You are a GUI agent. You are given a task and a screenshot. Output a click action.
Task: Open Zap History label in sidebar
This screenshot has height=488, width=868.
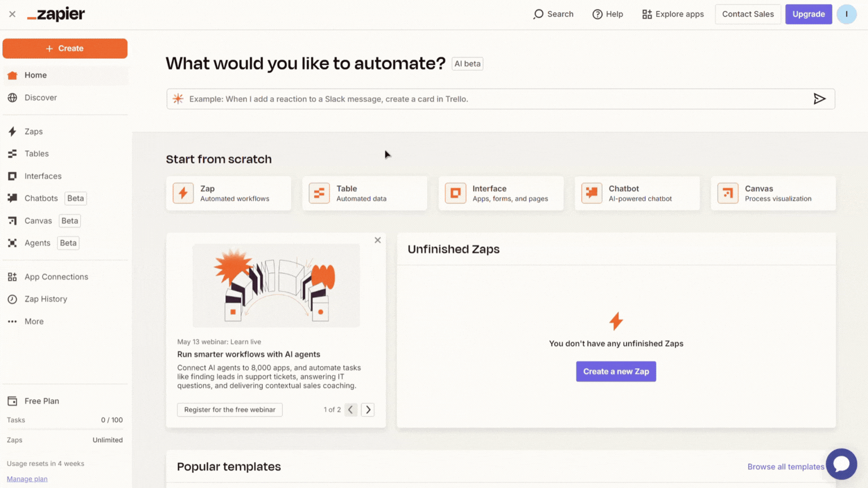46,299
